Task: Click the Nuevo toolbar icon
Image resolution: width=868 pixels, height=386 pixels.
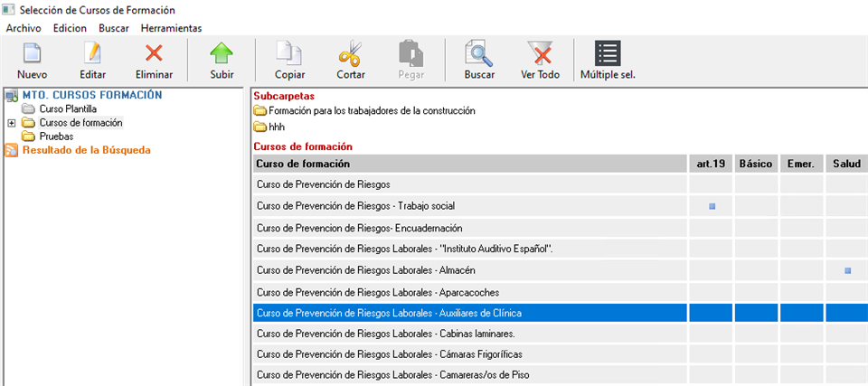Action: pos(32,54)
